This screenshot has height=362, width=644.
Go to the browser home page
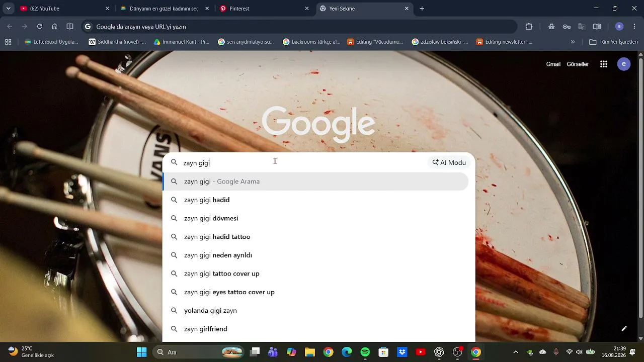[x=55, y=27]
